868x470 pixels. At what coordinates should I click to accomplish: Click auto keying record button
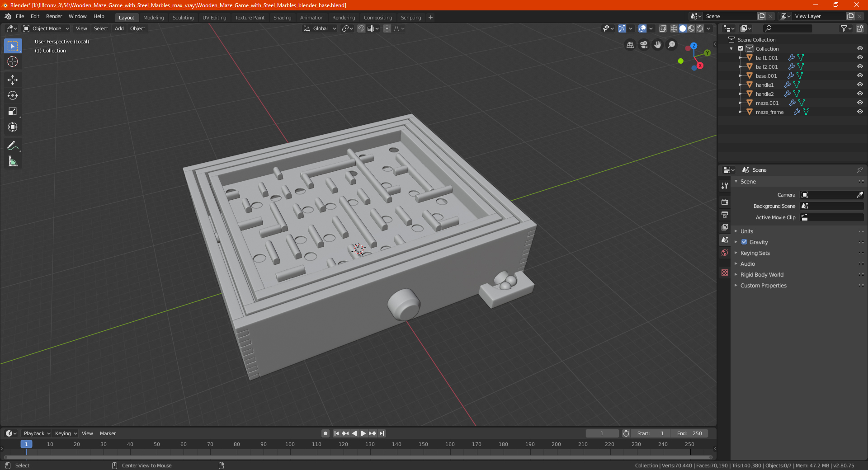click(325, 433)
